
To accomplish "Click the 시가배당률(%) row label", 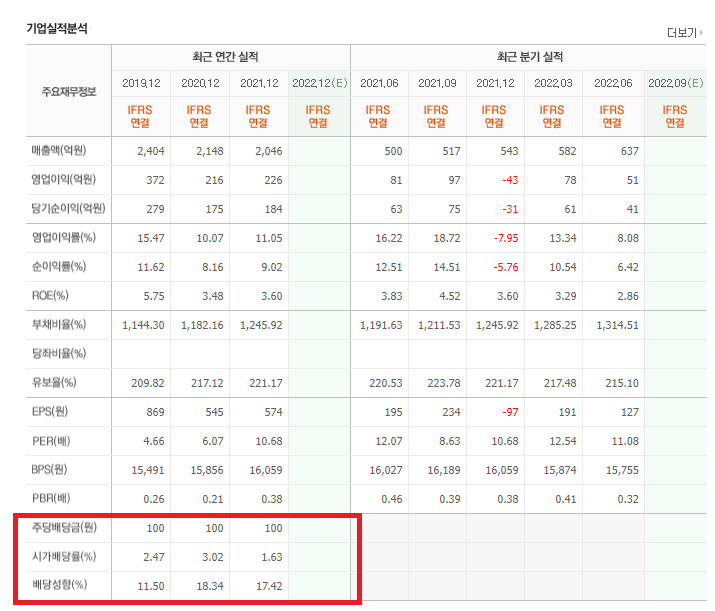I will click(x=64, y=556).
